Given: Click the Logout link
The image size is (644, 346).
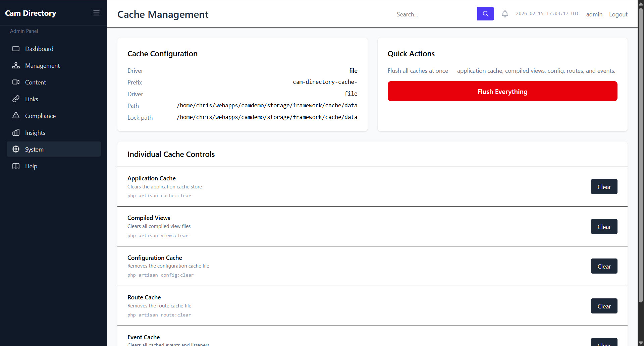Looking at the screenshot, I should 618,14.
